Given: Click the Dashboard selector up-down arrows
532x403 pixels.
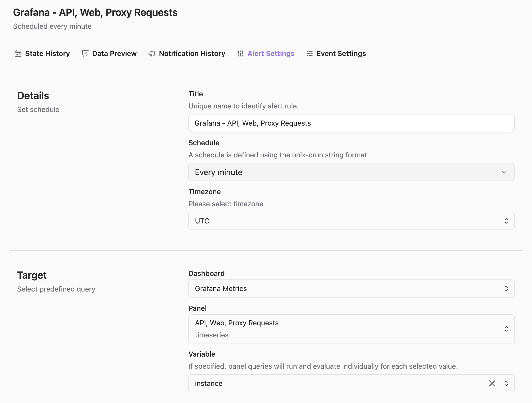Looking at the screenshot, I should pos(506,289).
